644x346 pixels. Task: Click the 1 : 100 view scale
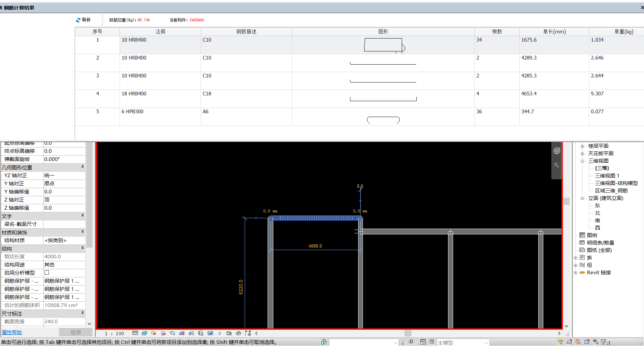point(114,333)
